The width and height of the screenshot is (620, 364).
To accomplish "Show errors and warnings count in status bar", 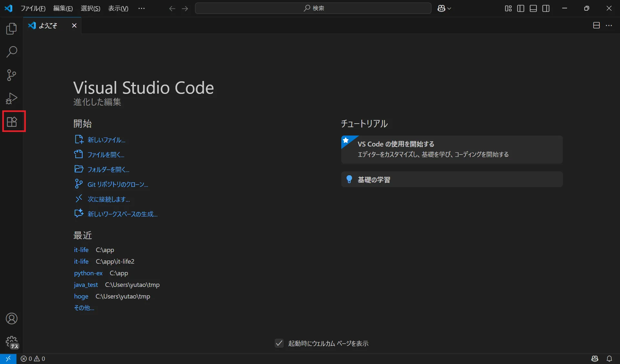I will tap(33, 359).
